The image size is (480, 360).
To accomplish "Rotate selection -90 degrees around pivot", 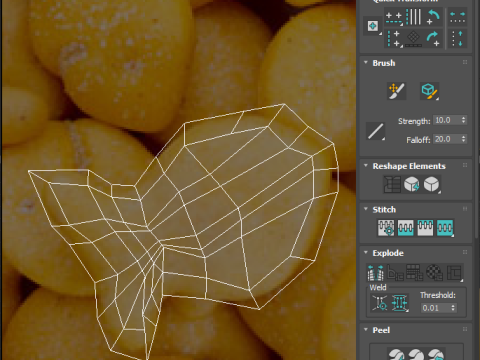I will pos(433,17).
